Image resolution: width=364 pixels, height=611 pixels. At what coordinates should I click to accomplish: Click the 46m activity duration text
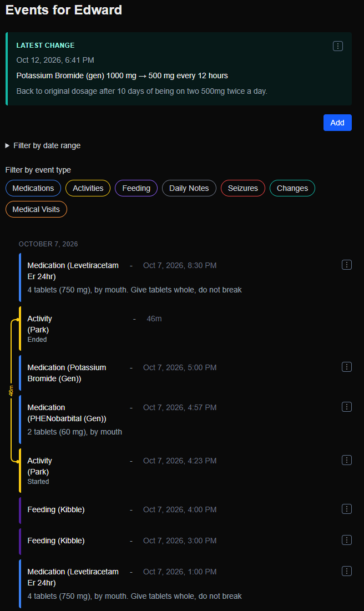154,319
